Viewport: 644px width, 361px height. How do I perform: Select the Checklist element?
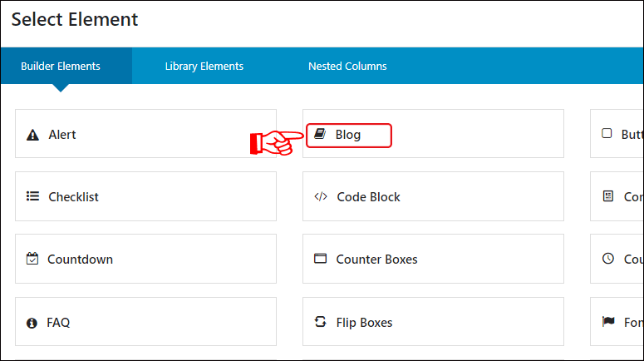pos(145,196)
